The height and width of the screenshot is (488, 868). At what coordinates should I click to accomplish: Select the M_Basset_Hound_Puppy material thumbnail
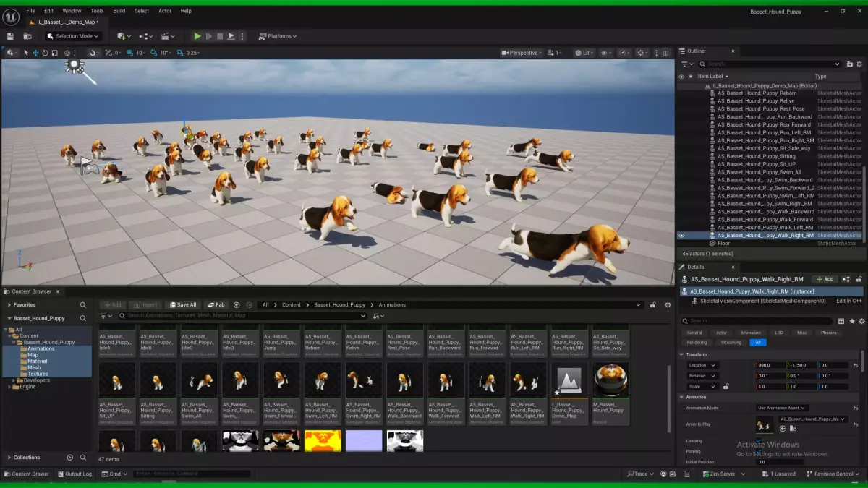[x=610, y=380]
